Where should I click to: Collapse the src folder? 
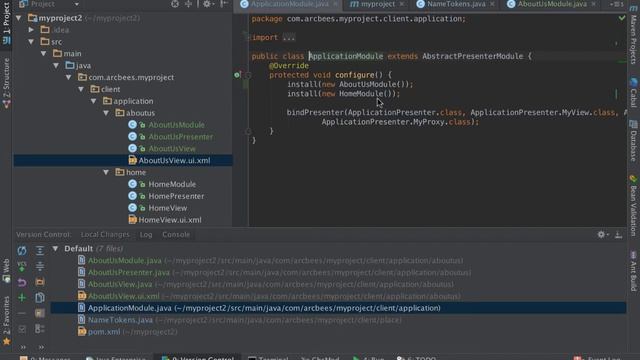31,42
